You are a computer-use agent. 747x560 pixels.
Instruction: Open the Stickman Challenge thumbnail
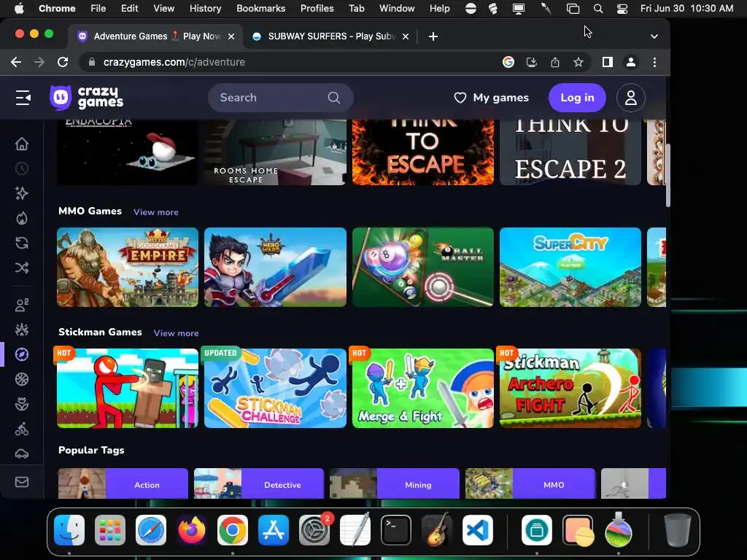275,388
